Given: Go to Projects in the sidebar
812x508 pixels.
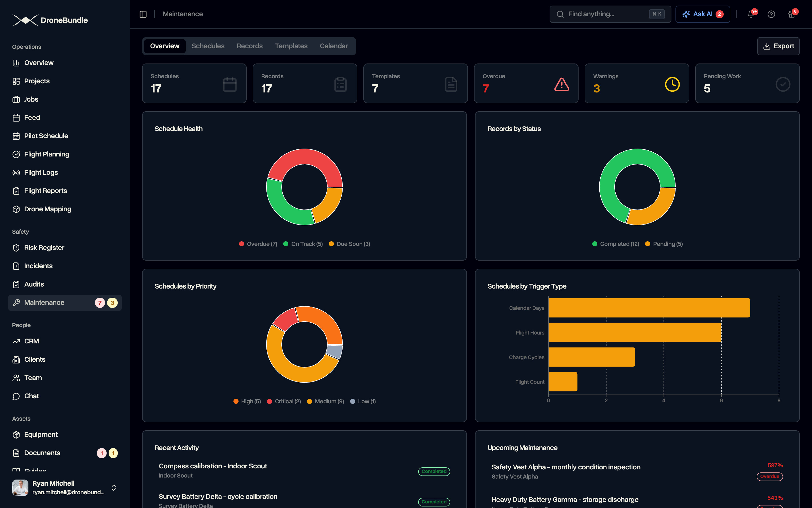Looking at the screenshot, I should click(x=65, y=81).
